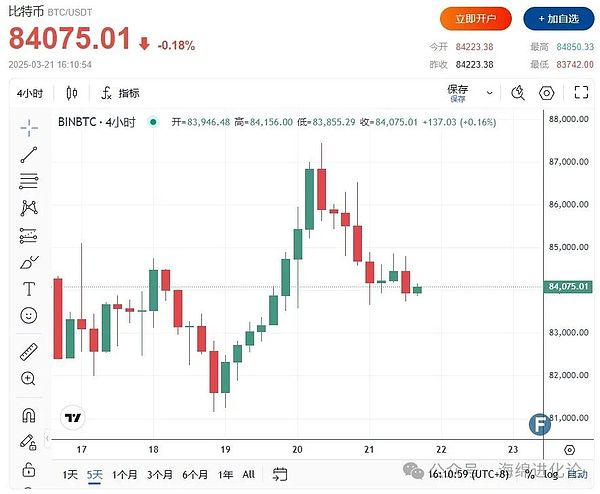Select the 6个月 time range tab
This screenshot has height=494, width=600.
click(x=195, y=474)
